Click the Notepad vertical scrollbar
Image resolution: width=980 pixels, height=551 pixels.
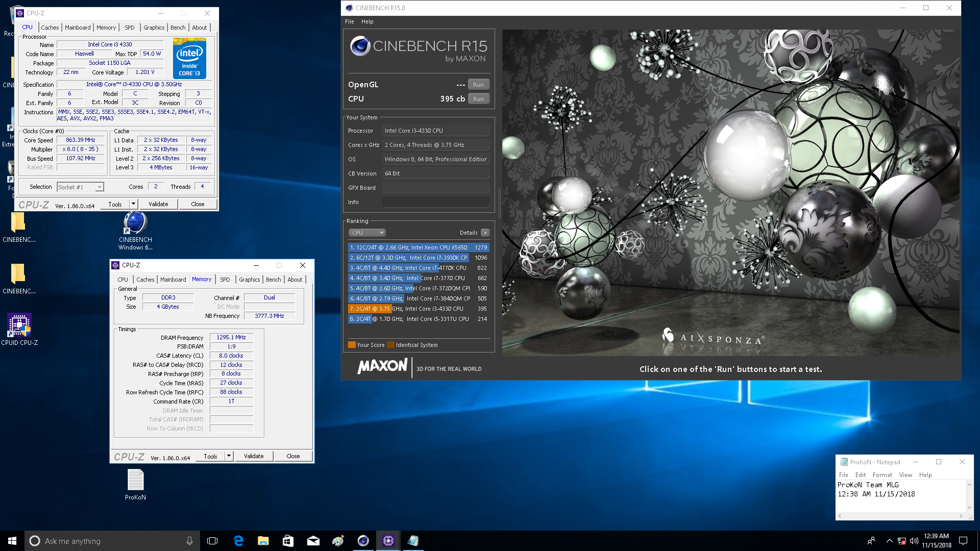(x=969, y=496)
